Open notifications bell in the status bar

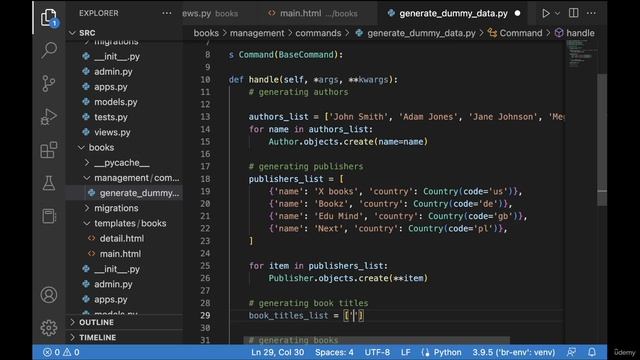pos(592,352)
